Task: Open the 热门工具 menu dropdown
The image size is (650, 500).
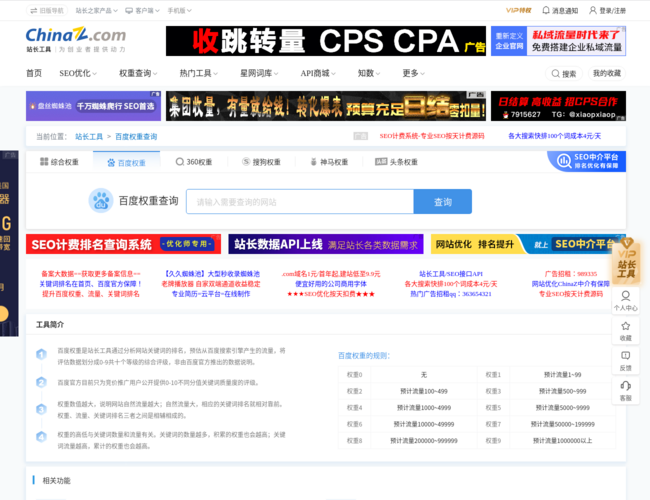Action: tap(198, 73)
